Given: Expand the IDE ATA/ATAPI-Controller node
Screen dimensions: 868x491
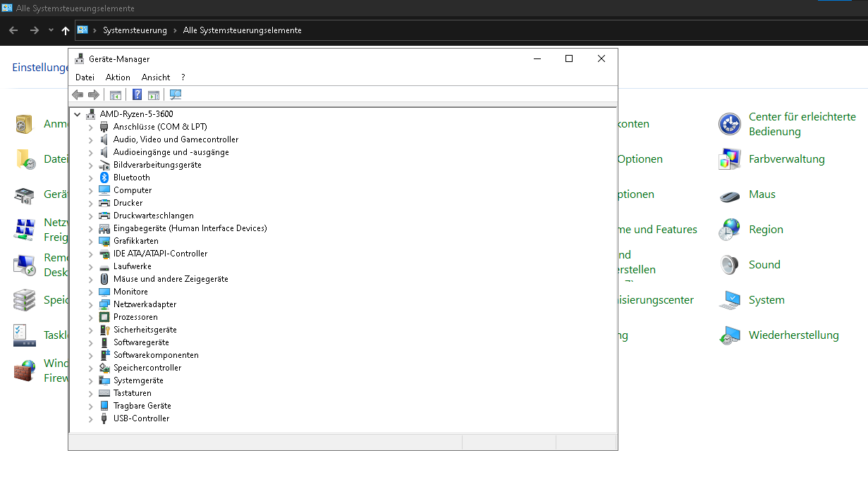Looking at the screenshot, I should [90, 254].
